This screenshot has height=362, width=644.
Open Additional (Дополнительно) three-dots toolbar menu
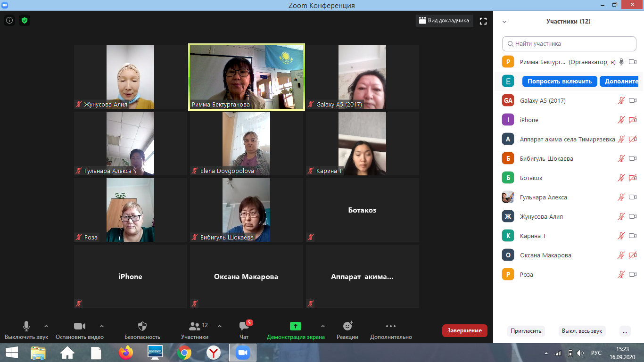point(390,326)
